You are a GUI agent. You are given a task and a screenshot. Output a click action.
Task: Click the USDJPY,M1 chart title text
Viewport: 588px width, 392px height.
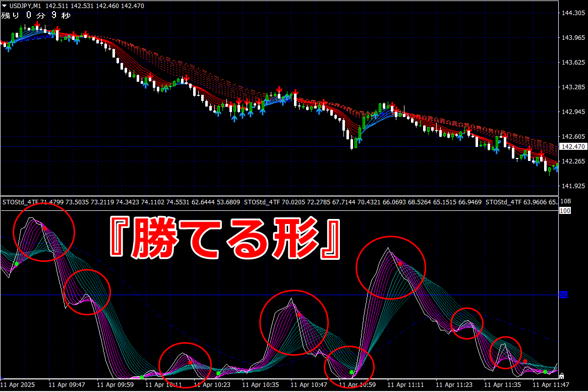tap(25, 6)
